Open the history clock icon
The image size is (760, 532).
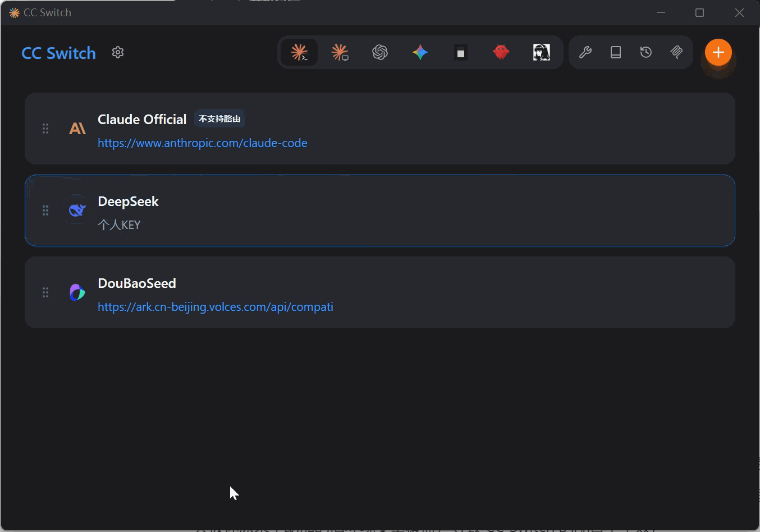pos(646,53)
